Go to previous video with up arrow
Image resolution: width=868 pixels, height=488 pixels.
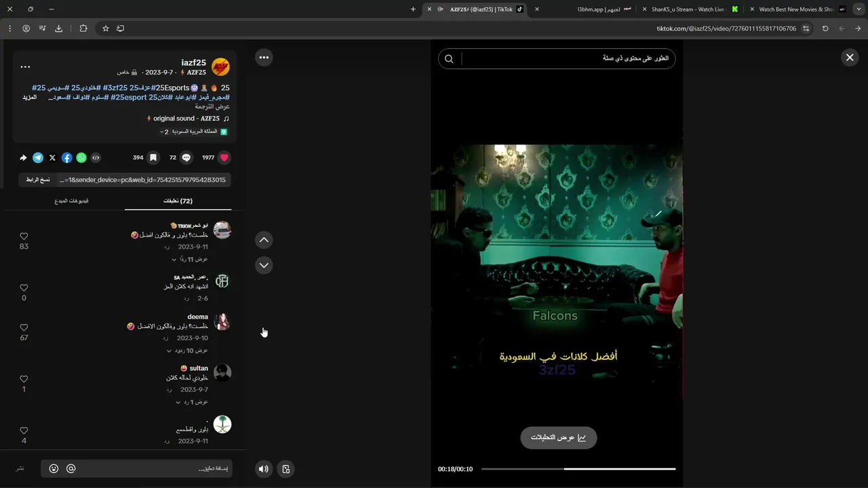264,240
